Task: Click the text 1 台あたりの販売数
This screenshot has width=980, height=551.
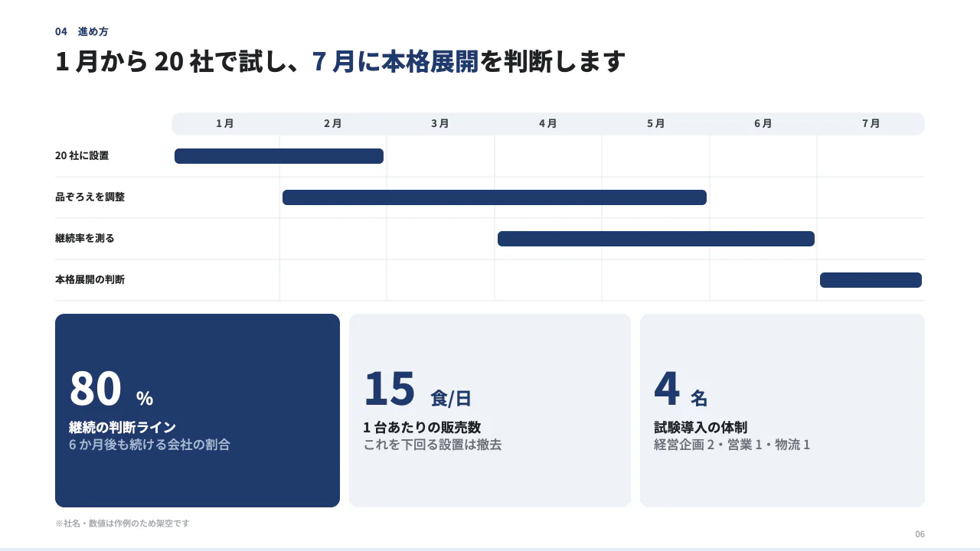Action: [x=422, y=428]
